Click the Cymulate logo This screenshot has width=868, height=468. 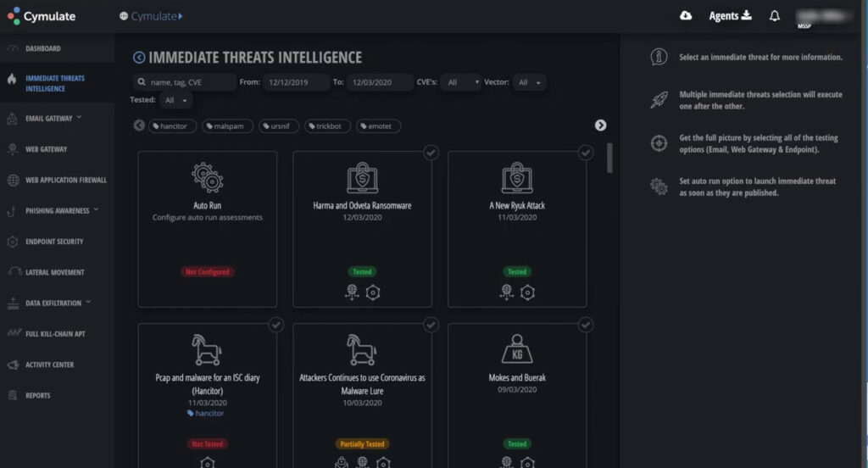coord(42,16)
